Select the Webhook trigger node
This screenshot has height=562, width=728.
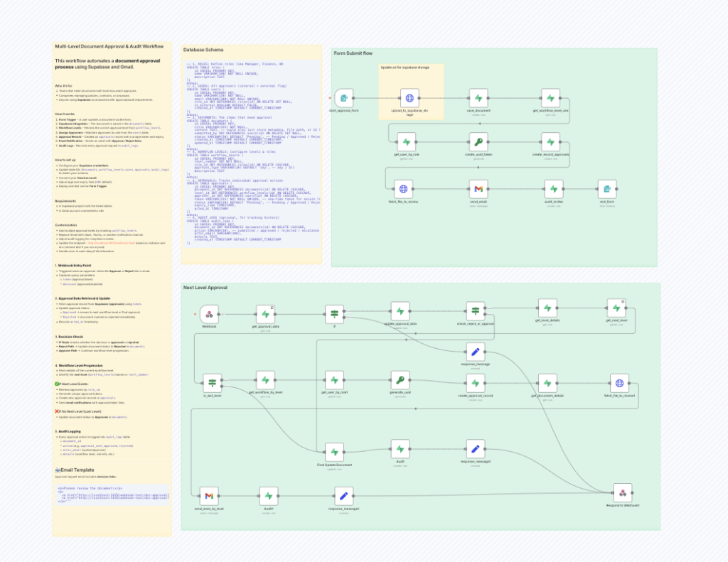click(208, 313)
